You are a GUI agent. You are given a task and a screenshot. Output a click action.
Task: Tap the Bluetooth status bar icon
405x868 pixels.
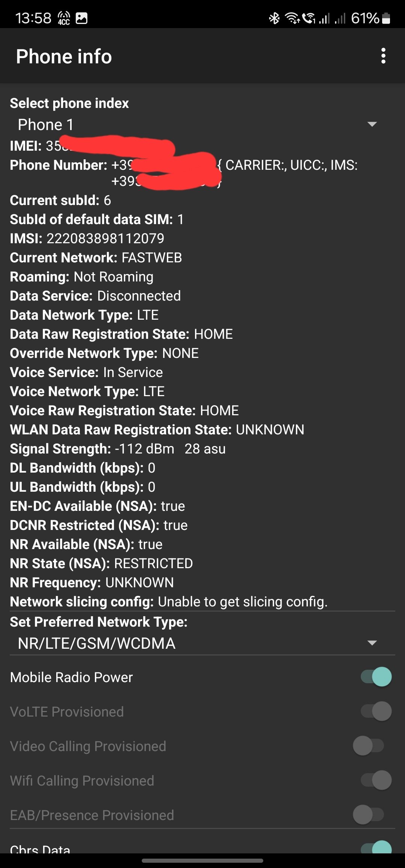pos(274,18)
